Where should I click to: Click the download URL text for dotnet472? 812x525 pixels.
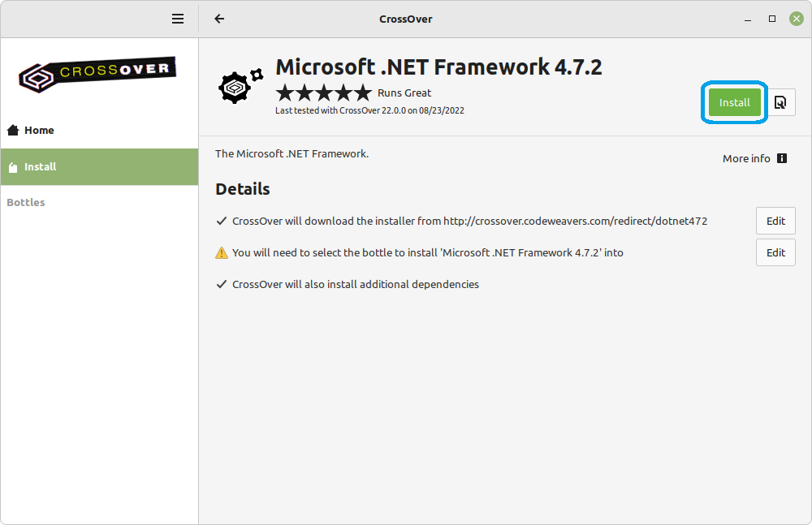click(576, 221)
